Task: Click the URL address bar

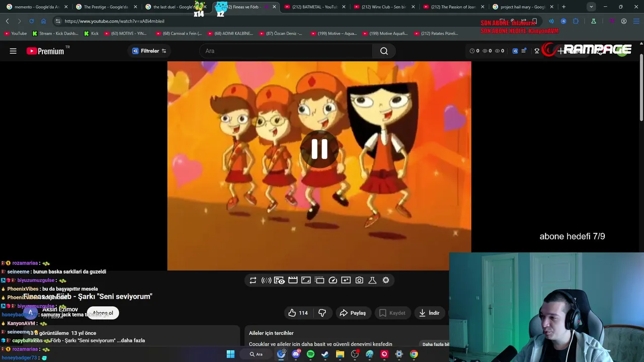Action: tap(272, 21)
